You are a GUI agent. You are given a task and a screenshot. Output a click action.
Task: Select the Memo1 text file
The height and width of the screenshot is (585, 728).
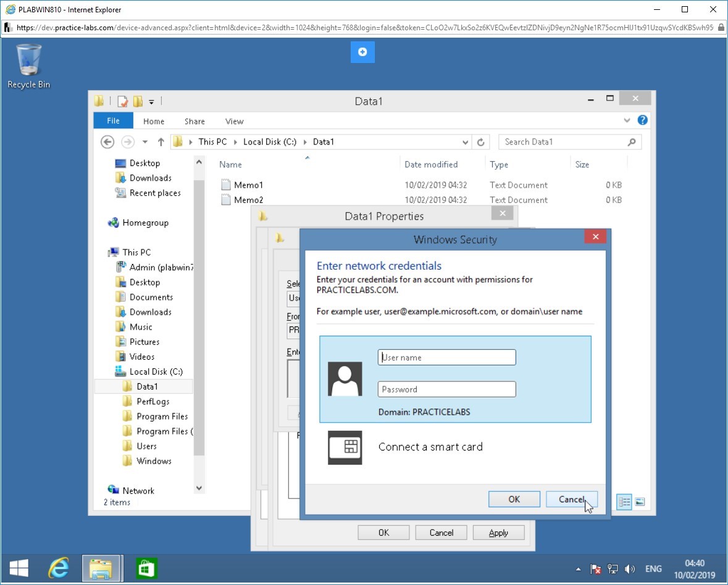[x=242, y=185]
